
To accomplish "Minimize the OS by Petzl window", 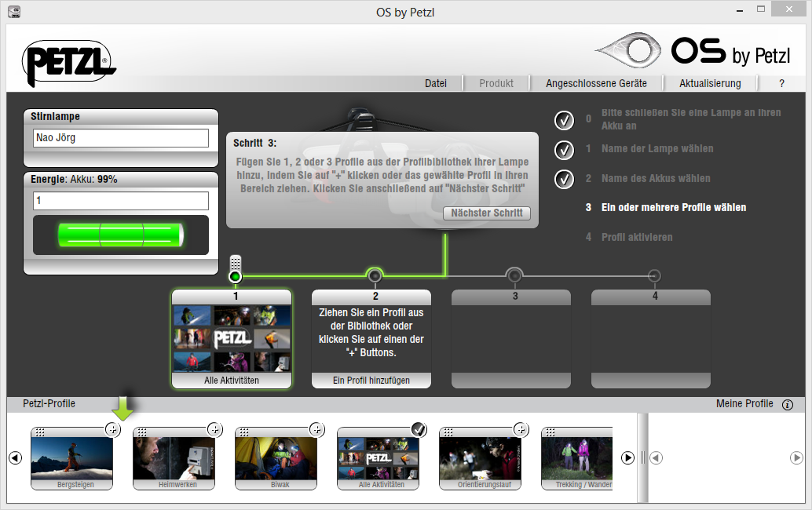I will tap(740, 9).
